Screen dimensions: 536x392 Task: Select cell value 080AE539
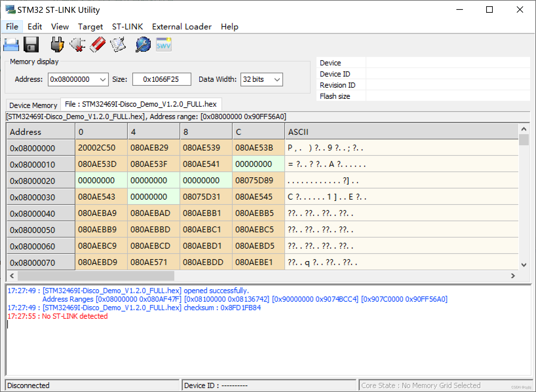click(206, 148)
